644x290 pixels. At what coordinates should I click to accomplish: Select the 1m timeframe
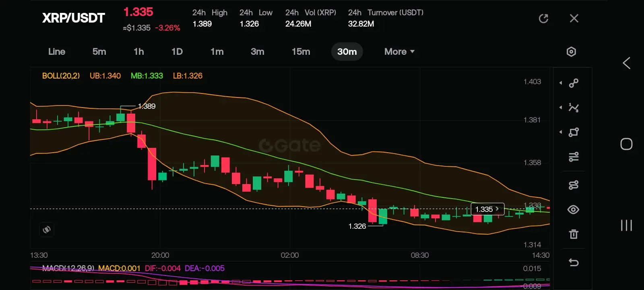click(x=217, y=52)
